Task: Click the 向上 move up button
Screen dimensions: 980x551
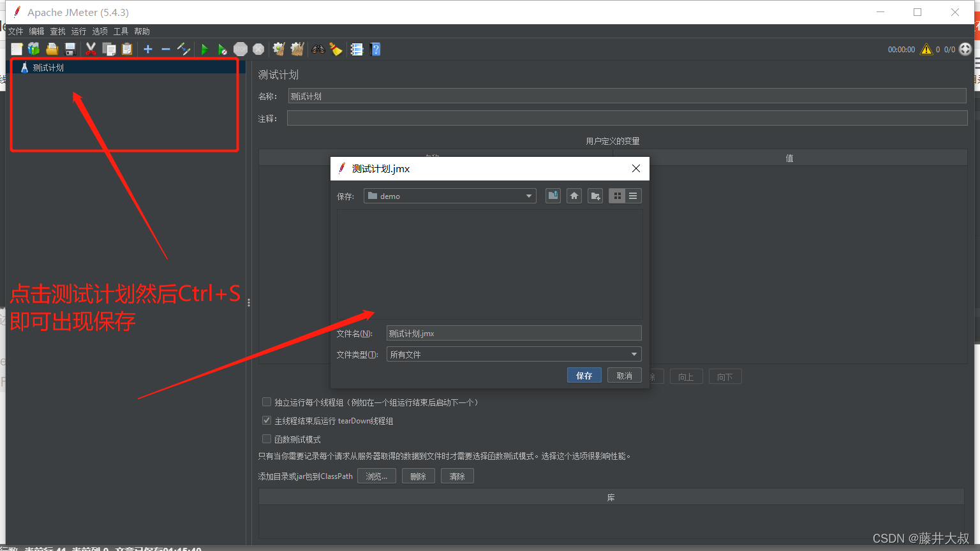Action: (686, 377)
